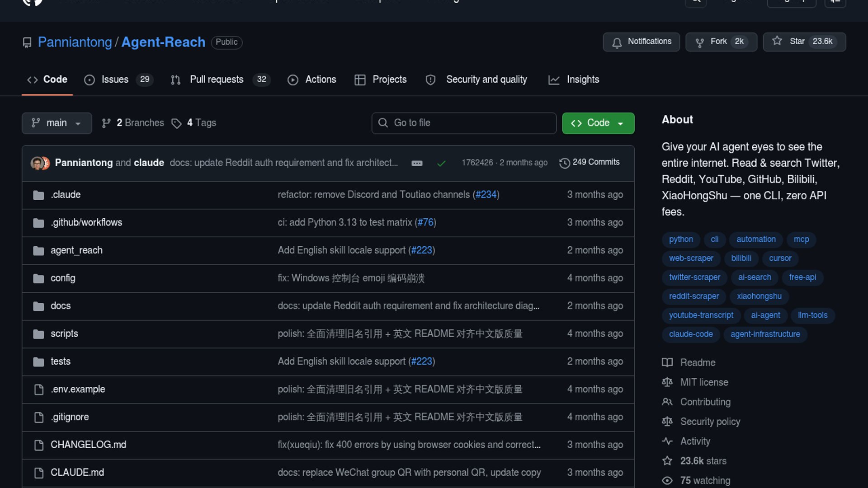The height and width of the screenshot is (488, 868).
Task: Open pull request #234 link
Action: [486, 195]
